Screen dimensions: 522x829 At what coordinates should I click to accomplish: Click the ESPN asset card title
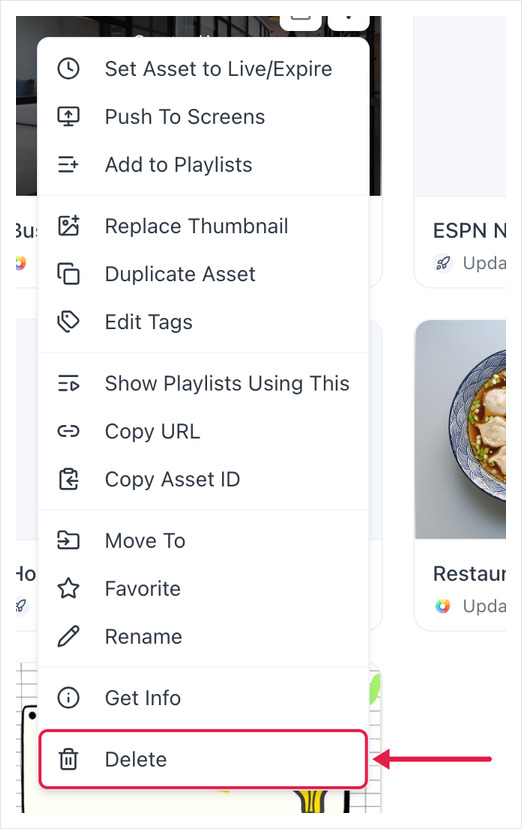click(x=469, y=231)
